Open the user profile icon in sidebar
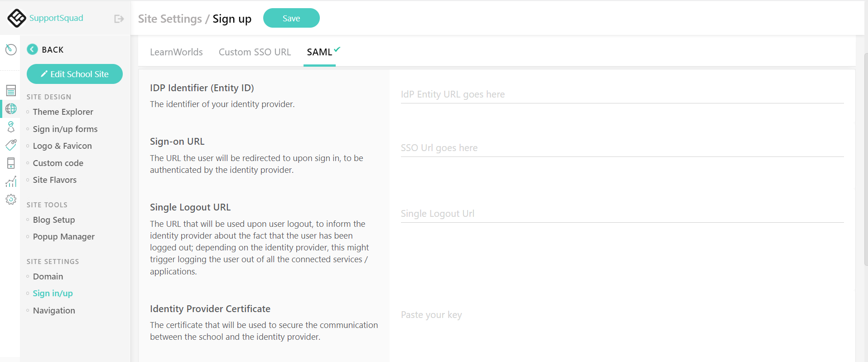The image size is (868, 362). click(x=10, y=127)
